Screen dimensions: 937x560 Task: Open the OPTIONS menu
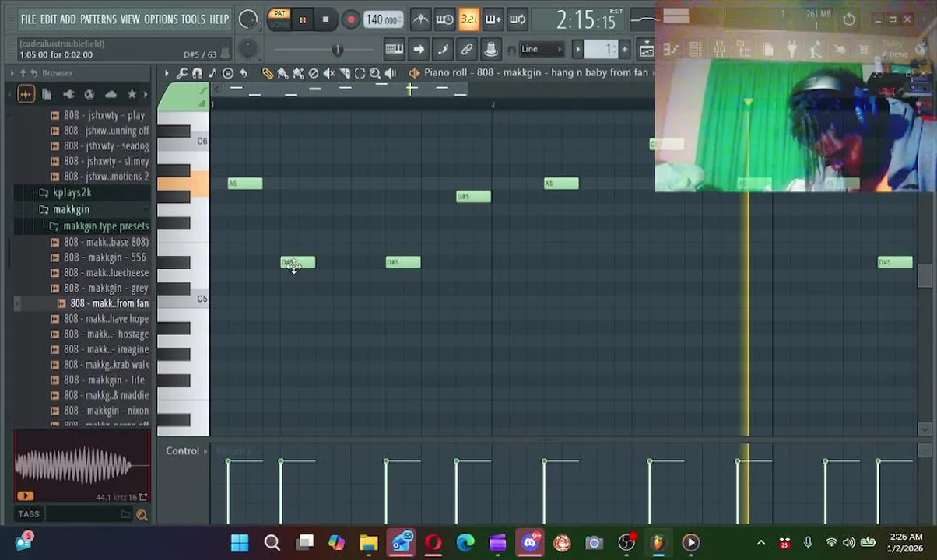[x=160, y=19]
